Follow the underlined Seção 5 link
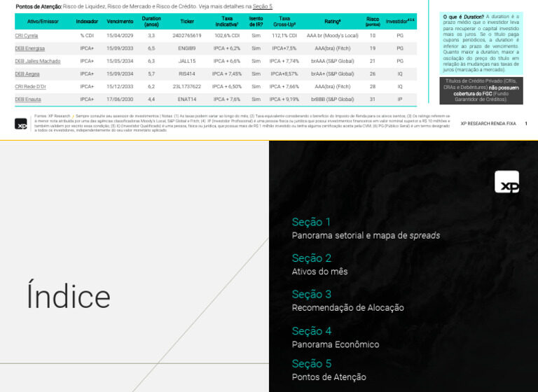 [263, 6]
